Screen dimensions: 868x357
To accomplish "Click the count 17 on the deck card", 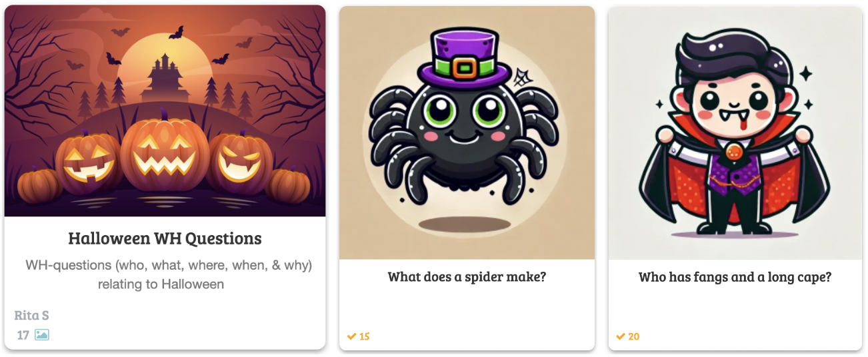I will (23, 335).
